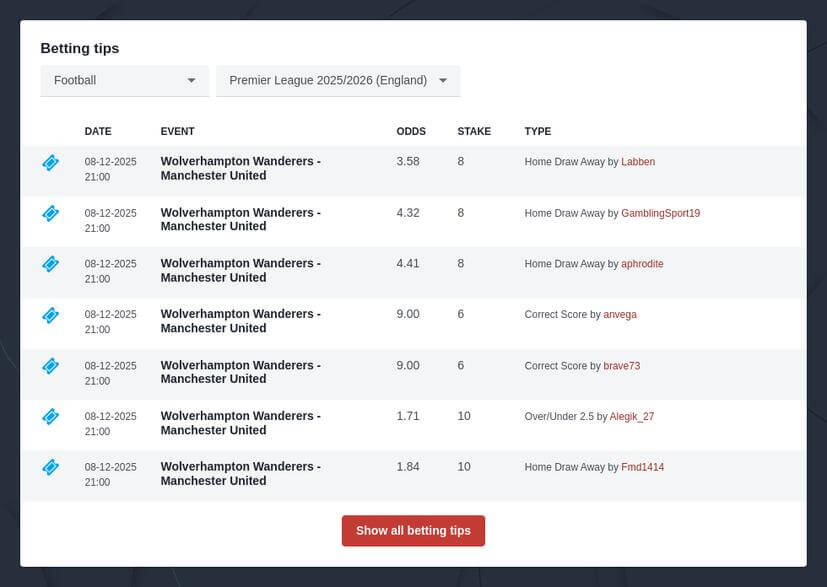Open aphrodite's tipster profile

[x=642, y=264]
